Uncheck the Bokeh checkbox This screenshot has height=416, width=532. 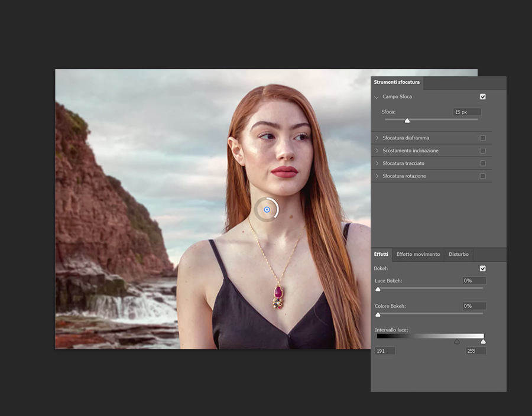[x=483, y=268]
